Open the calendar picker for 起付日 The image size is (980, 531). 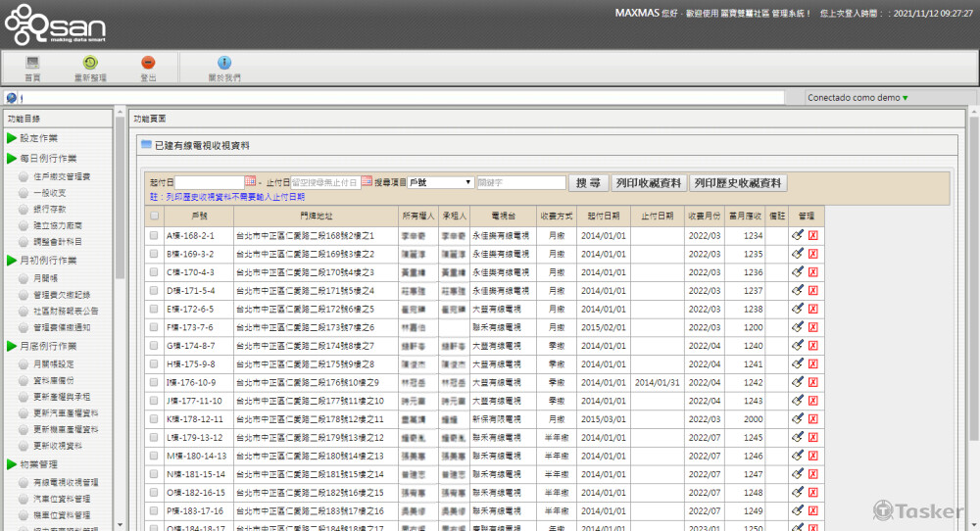(250, 182)
